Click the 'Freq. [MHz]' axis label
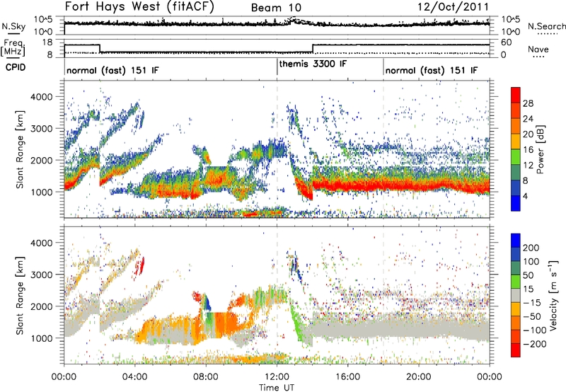 13,47
